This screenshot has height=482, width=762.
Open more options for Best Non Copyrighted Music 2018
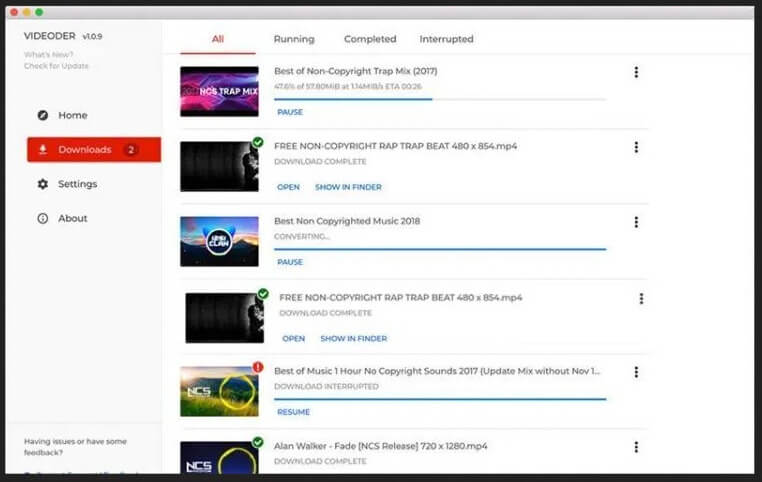(x=636, y=222)
